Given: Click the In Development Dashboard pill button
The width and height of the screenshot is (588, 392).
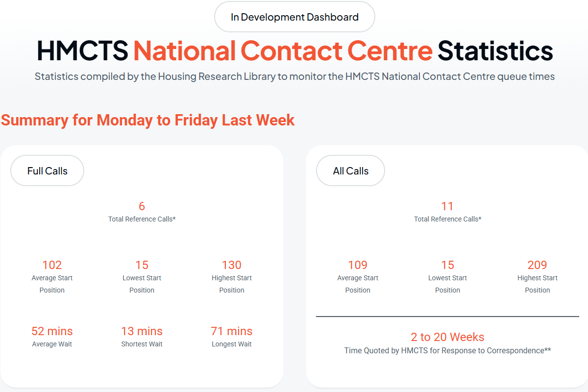Looking at the screenshot, I should pyautogui.click(x=294, y=17).
